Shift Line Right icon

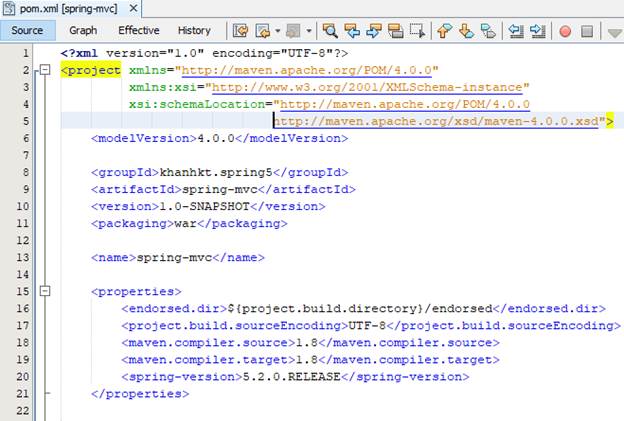click(x=538, y=31)
